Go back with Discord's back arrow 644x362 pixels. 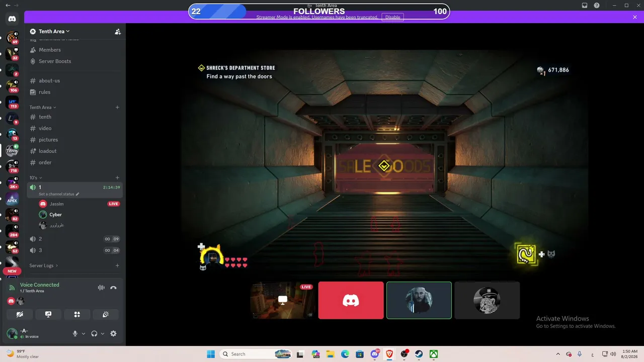(x=8, y=5)
